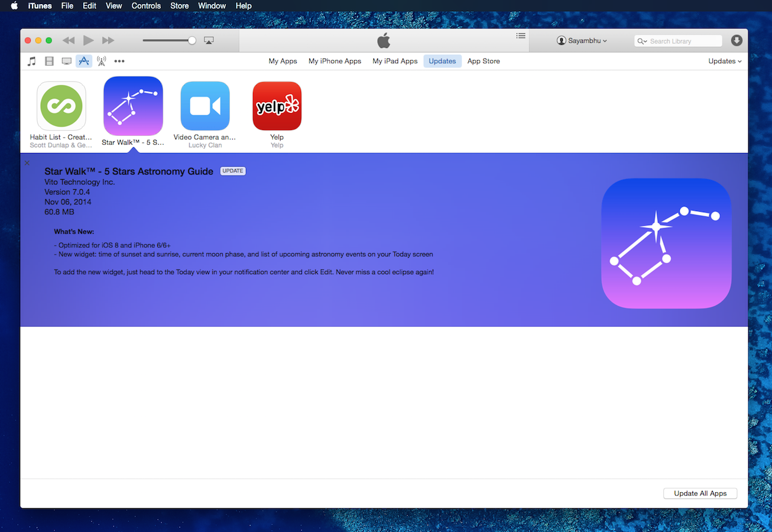Open the View menu
Viewport: 772px width, 532px height.
pyautogui.click(x=113, y=6)
